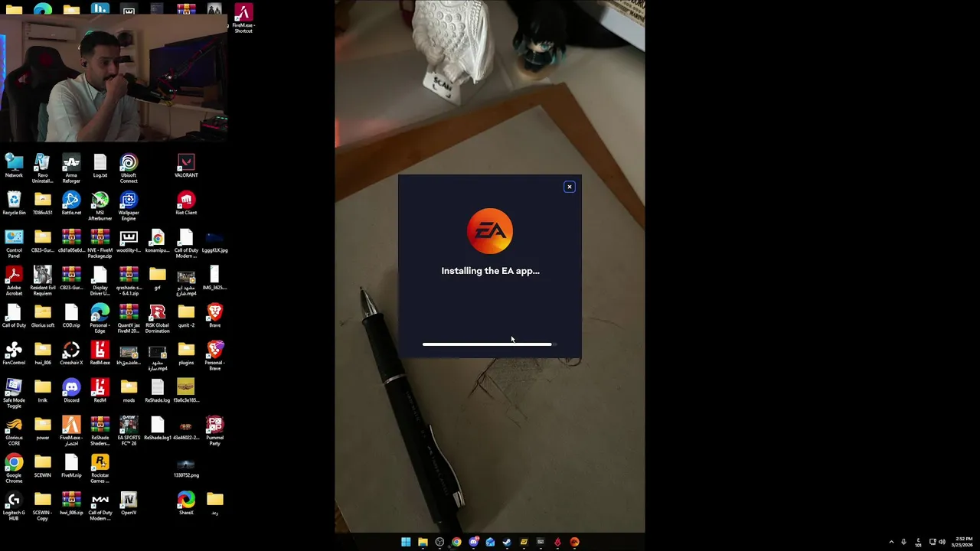The height and width of the screenshot is (551, 980).
Task: Open the Battle.net desktop icon
Action: (71, 204)
